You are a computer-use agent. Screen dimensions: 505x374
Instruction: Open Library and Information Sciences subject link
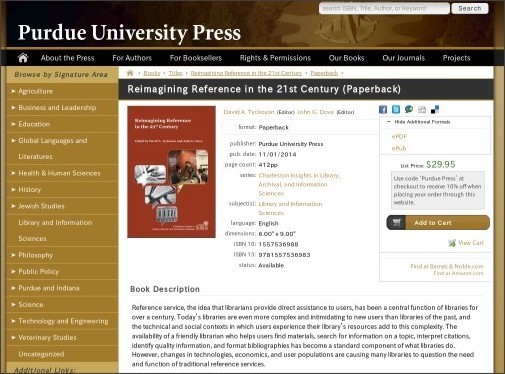pyautogui.click(x=290, y=208)
